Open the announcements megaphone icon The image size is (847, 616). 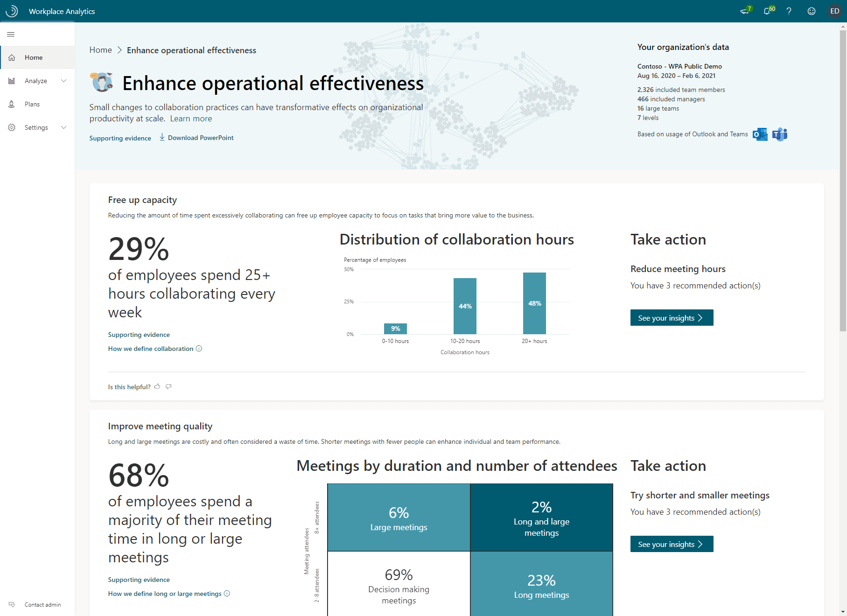[745, 11]
